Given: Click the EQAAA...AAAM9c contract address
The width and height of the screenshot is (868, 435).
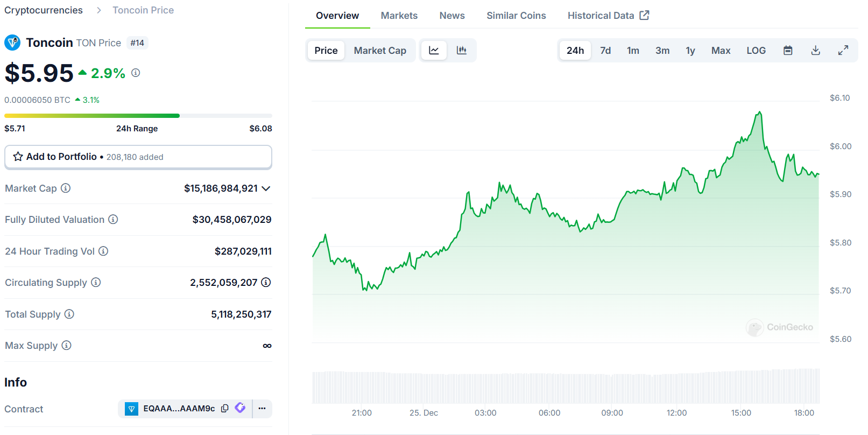Looking at the screenshot, I should point(179,409).
